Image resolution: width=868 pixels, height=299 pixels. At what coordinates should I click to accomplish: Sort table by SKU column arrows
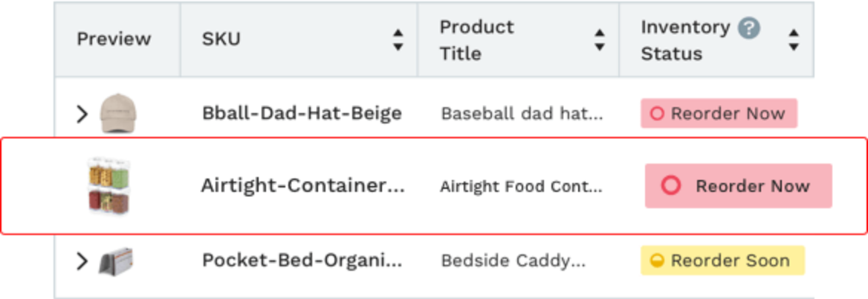point(398,40)
